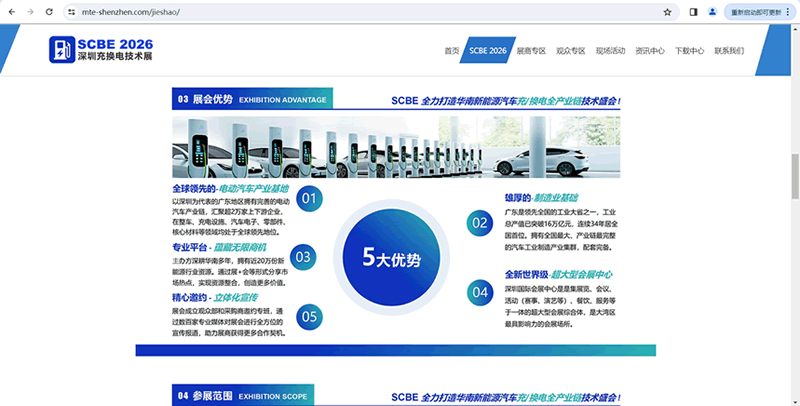Click the 04 advantage circle
Screen dimensions: 800x406
pos(479,292)
